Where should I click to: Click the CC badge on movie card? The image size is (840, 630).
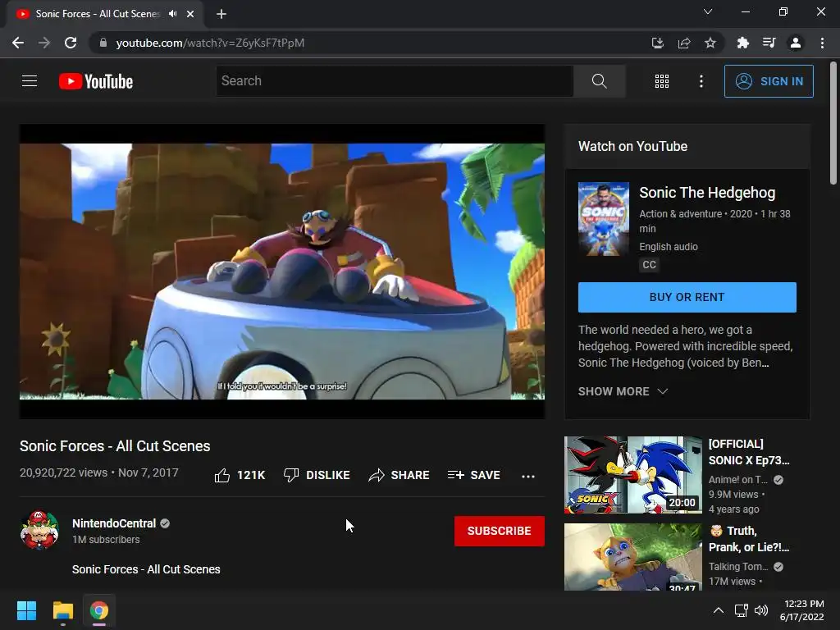649,265
